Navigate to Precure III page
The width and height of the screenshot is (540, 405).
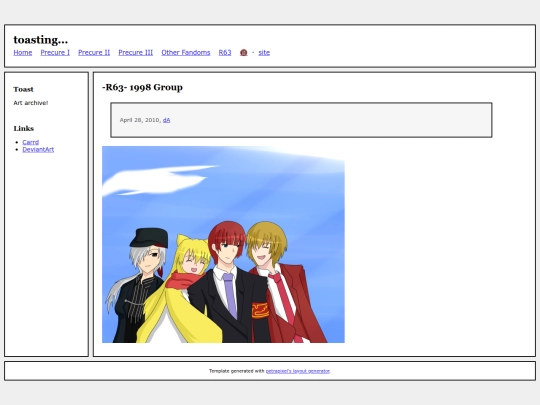136,52
